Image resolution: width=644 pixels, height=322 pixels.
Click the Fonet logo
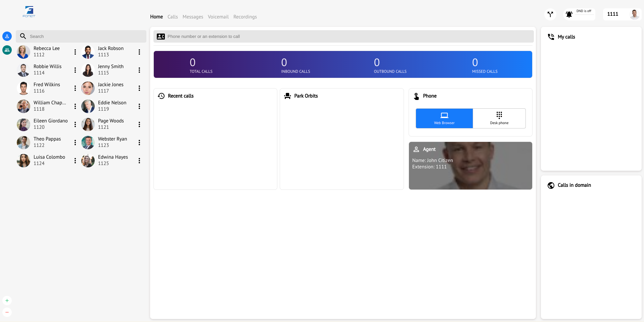pyautogui.click(x=29, y=12)
